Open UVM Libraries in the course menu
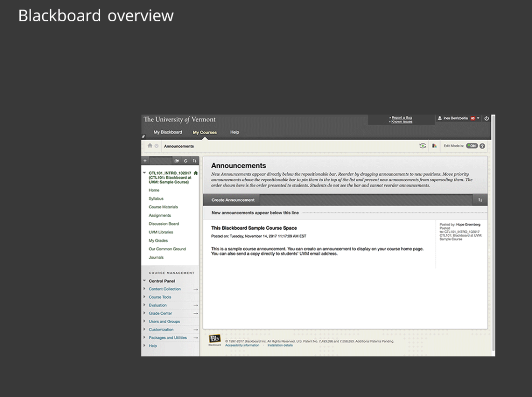Screen dimensions: 532x397 click(161, 232)
